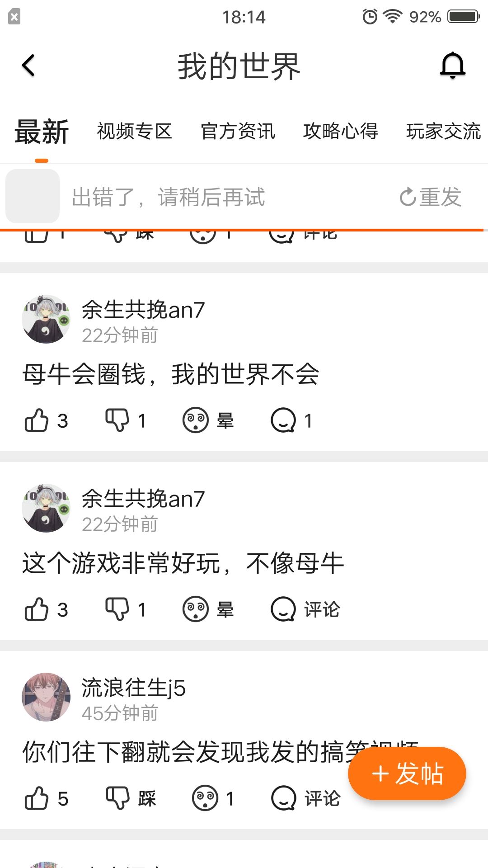The height and width of the screenshot is (868, 488).
Task: Open 余生共挽an7's avatar on first post
Action: tap(46, 319)
